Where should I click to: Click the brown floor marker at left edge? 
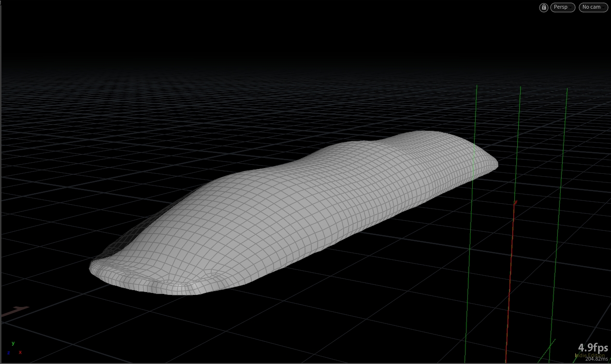[15, 311]
